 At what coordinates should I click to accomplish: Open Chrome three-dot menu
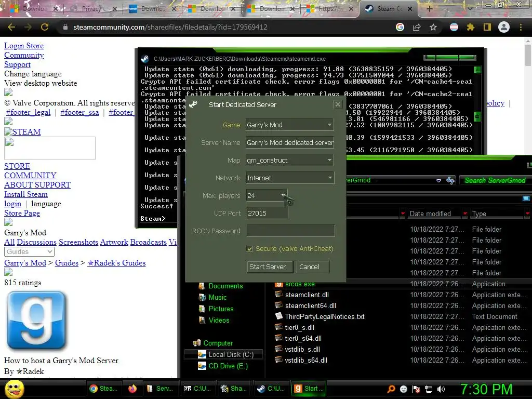521,27
